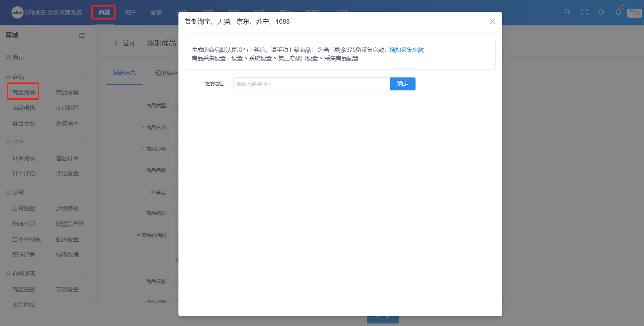Open 交易设置 in sidebar
This screenshot has height=326, width=644.
[67, 290]
